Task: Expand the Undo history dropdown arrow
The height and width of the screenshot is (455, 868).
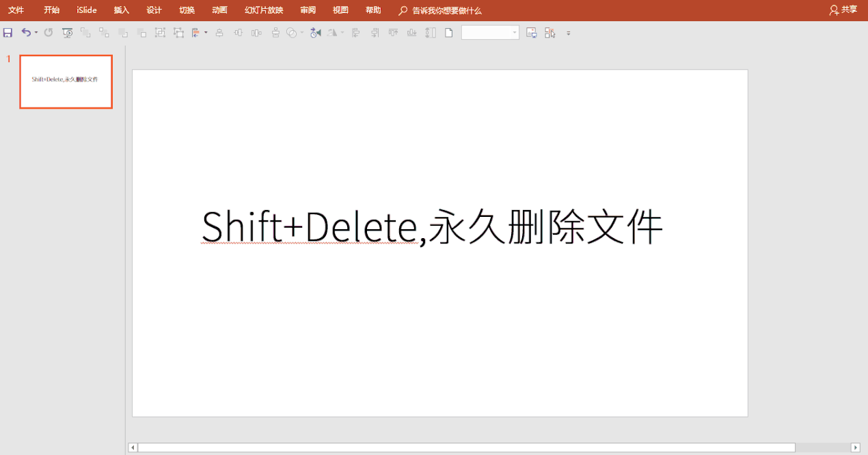Action: click(x=36, y=32)
